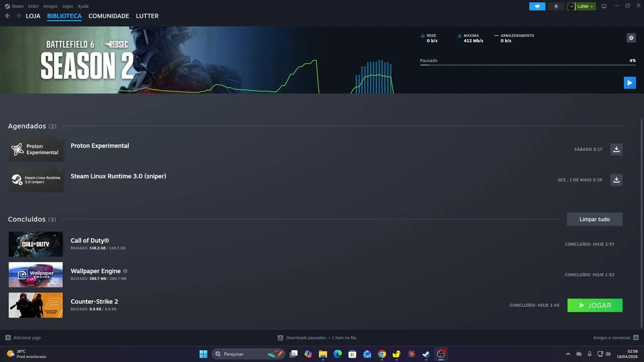
Task: Open Steam Linux Runtime 3.0 (sniper) title
Action: [118, 176]
